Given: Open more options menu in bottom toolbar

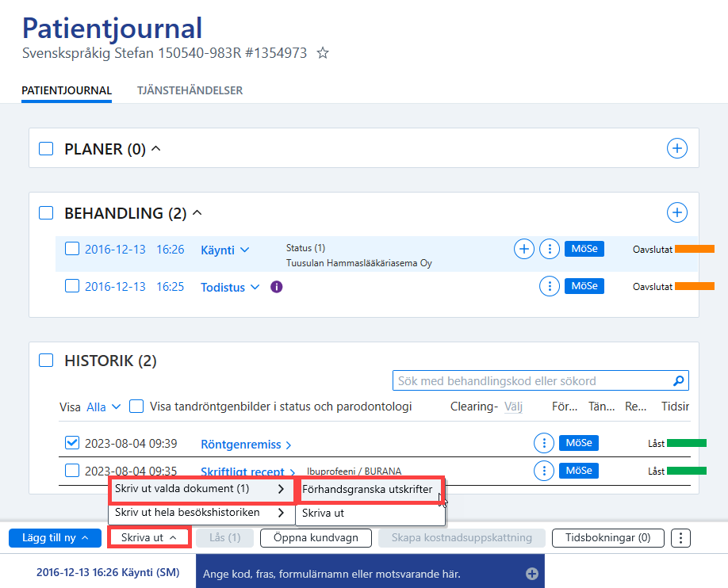Looking at the screenshot, I should point(680,538).
